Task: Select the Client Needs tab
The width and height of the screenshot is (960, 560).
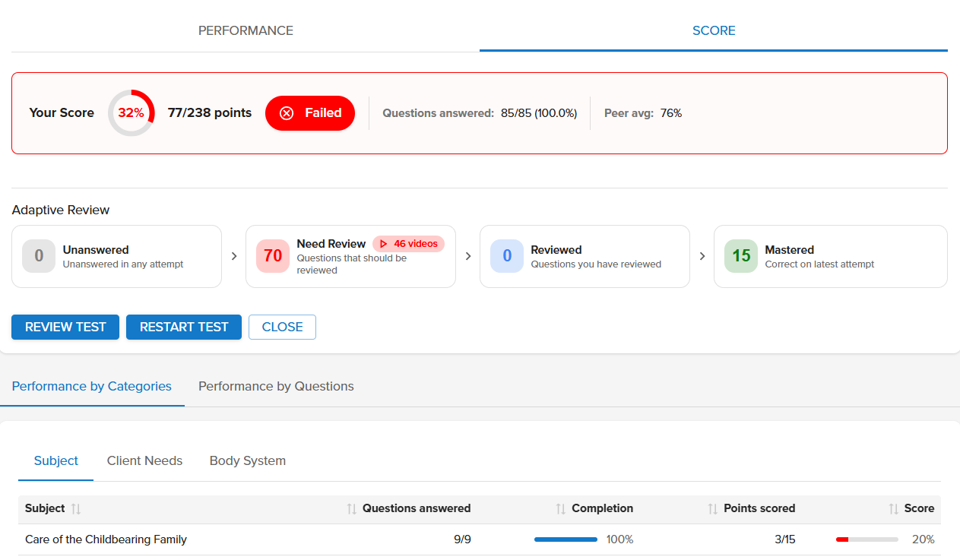Action: (144, 460)
